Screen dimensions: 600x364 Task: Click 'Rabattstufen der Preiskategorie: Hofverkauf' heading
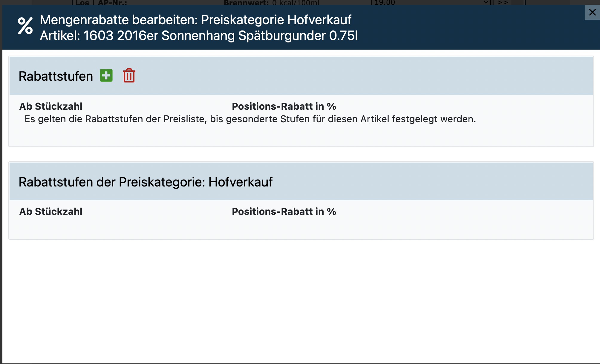146,182
